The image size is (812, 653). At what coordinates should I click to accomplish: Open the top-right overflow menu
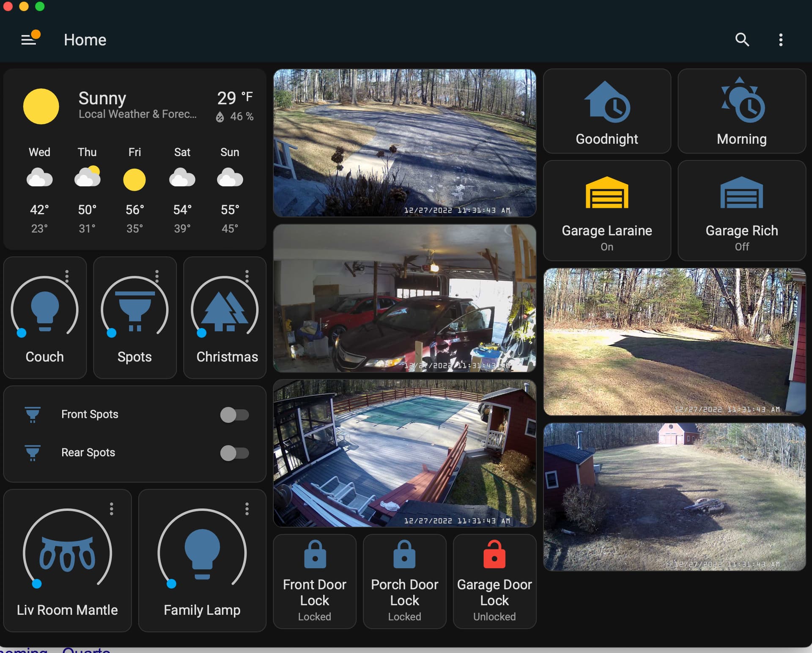tap(781, 40)
